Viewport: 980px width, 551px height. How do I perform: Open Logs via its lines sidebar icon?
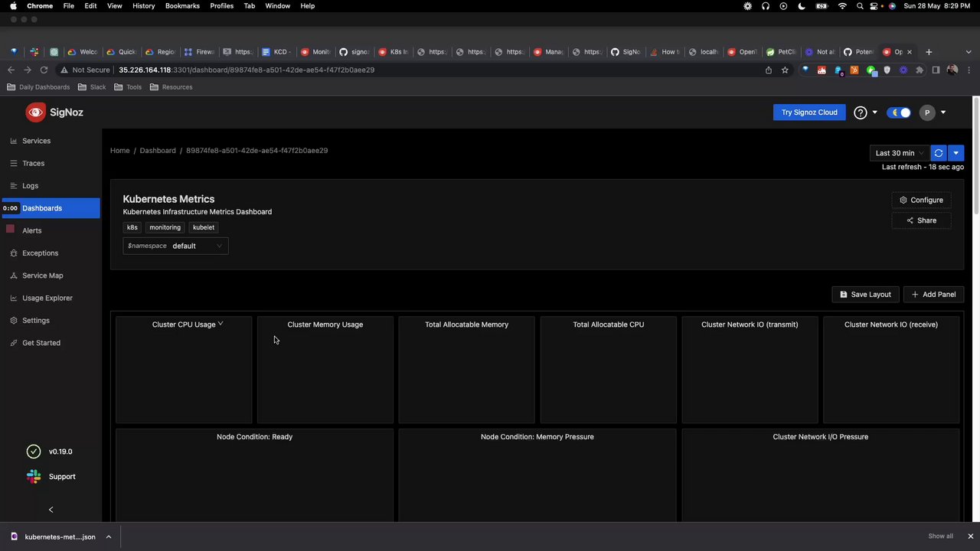(x=13, y=186)
